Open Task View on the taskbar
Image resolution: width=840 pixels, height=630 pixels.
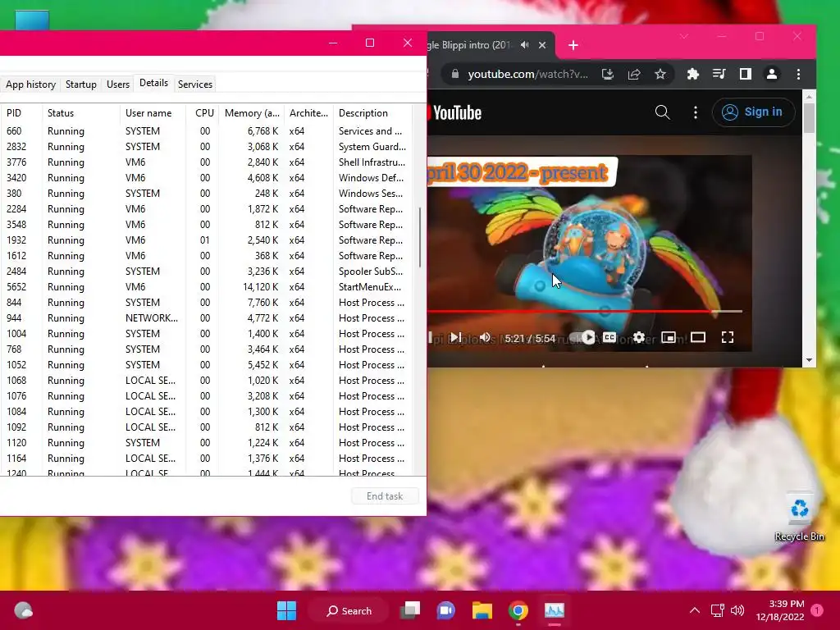pyautogui.click(x=410, y=610)
